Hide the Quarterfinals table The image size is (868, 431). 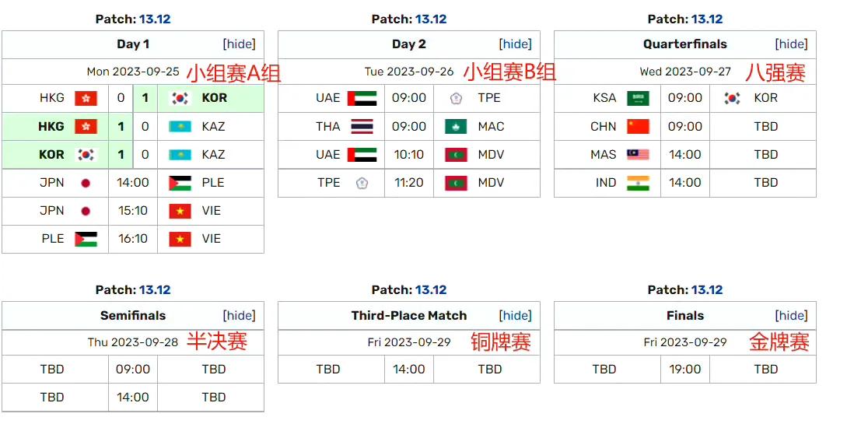pyautogui.click(x=791, y=44)
